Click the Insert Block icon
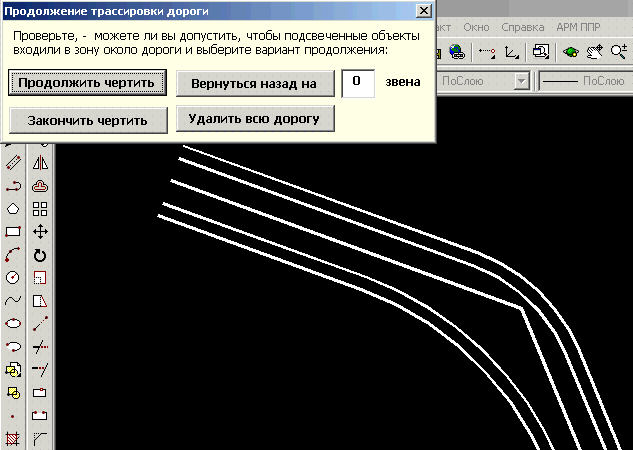Screen dimensions: 633x450 point(13,370)
